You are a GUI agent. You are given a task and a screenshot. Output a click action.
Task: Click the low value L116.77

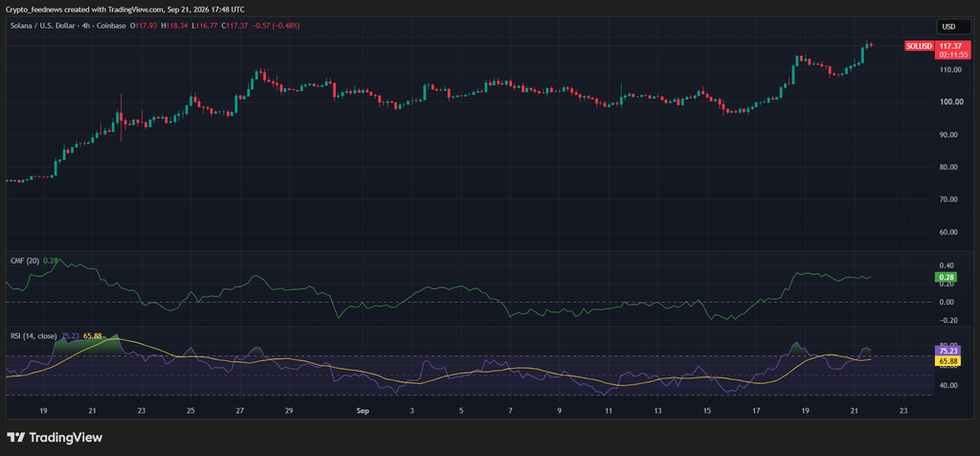(x=204, y=26)
